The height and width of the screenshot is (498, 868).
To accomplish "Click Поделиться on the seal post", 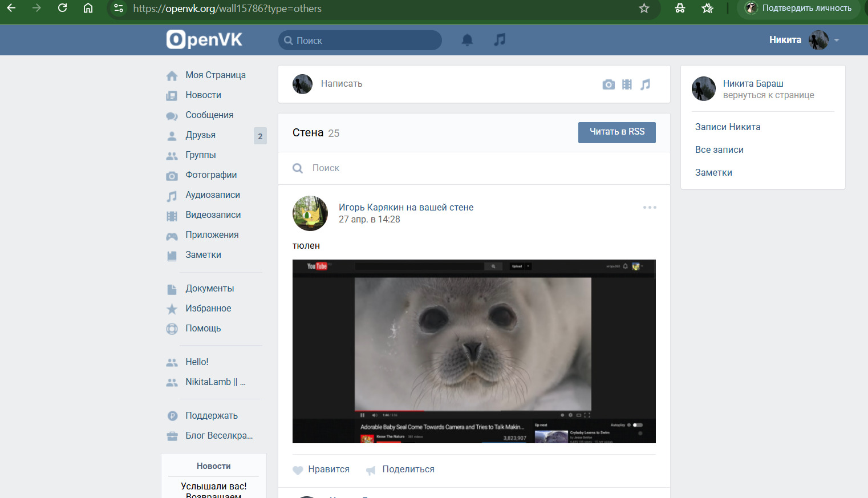I will [x=408, y=469].
